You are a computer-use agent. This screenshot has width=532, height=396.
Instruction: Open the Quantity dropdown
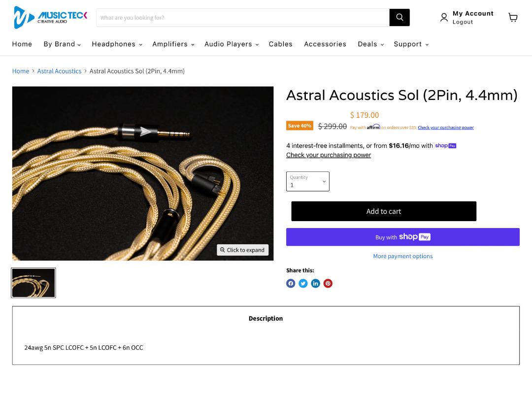pyautogui.click(x=308, y=182)
